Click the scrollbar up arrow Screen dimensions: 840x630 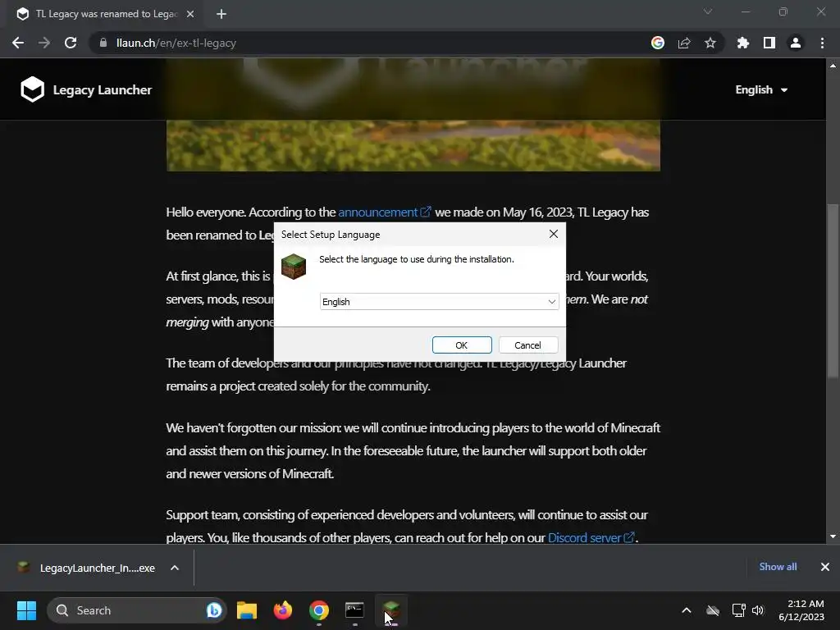click(833, 66)
